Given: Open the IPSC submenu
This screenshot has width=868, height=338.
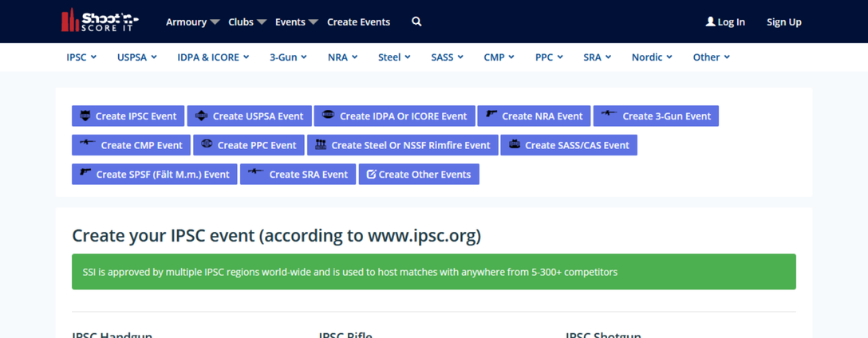Looking at the screenshot, I should [x=81, y=57].
